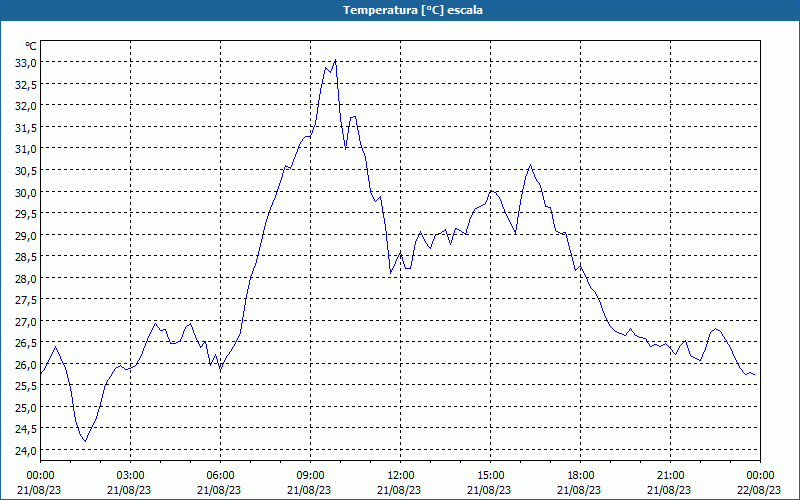The height and width of the screenshot is (500, 800).
Task: Click the 15:00 time axis label
Action: pos(490,476)
